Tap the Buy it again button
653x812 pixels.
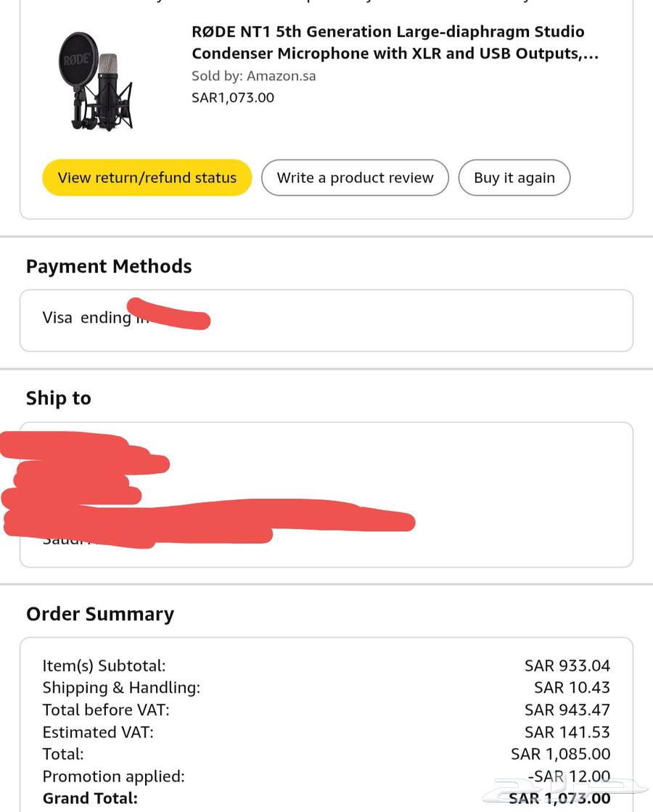[x=514, y=178]
